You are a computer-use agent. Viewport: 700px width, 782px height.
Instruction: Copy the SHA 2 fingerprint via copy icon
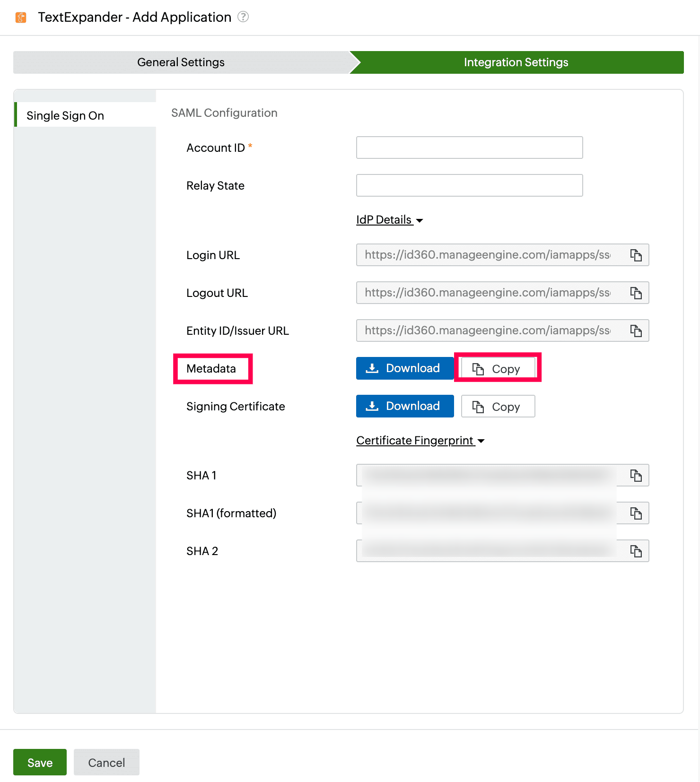tap(636, 551)
